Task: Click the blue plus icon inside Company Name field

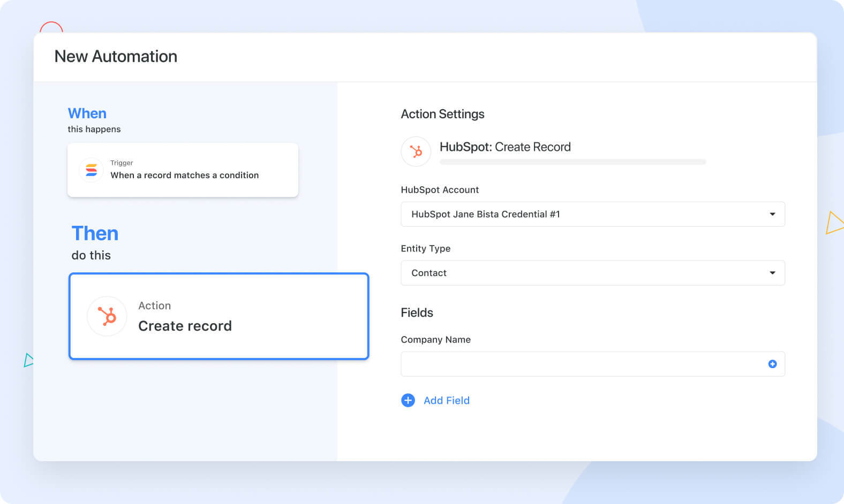Action: tap(772, 364)
